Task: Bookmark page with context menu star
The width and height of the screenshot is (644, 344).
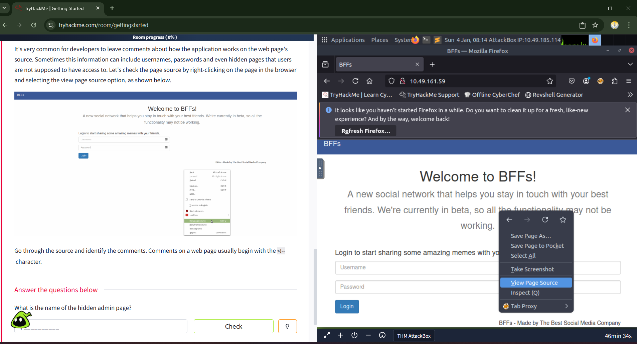Action: [563, 220]
